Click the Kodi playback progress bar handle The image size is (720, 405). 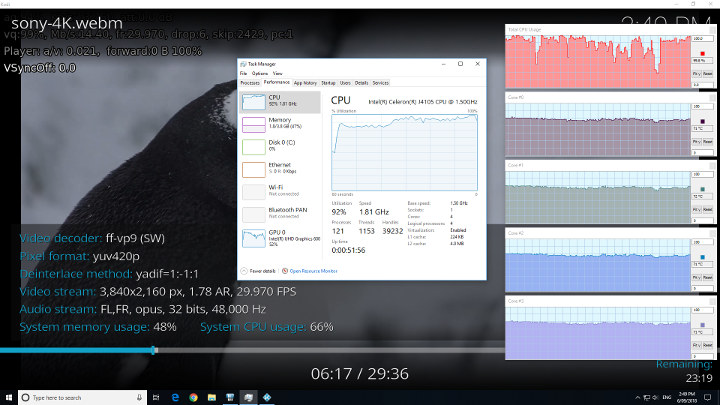click(x=153, y=350)
